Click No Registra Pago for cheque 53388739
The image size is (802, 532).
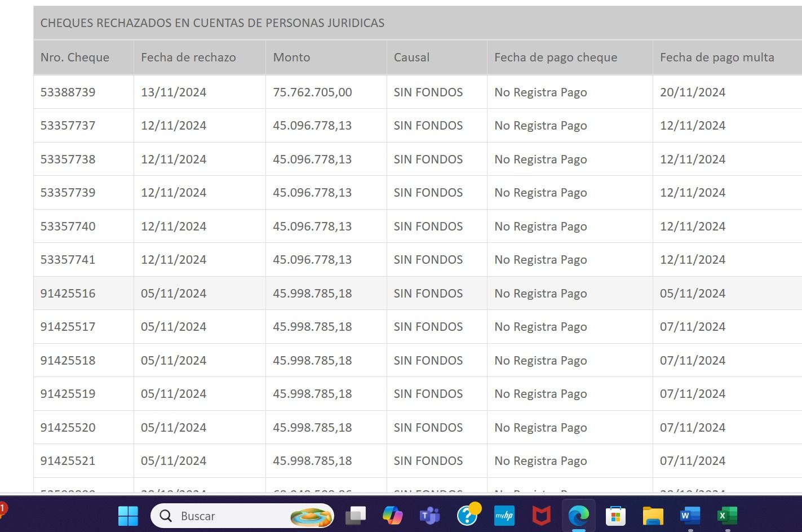540,92
